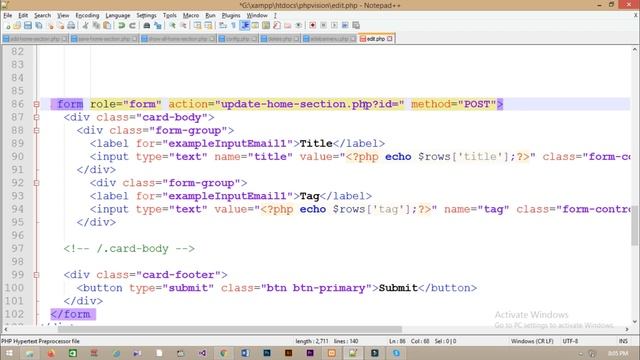The image size is (640, 360).
Task: Save the current recorded macro icon
Action: (356, 26)
